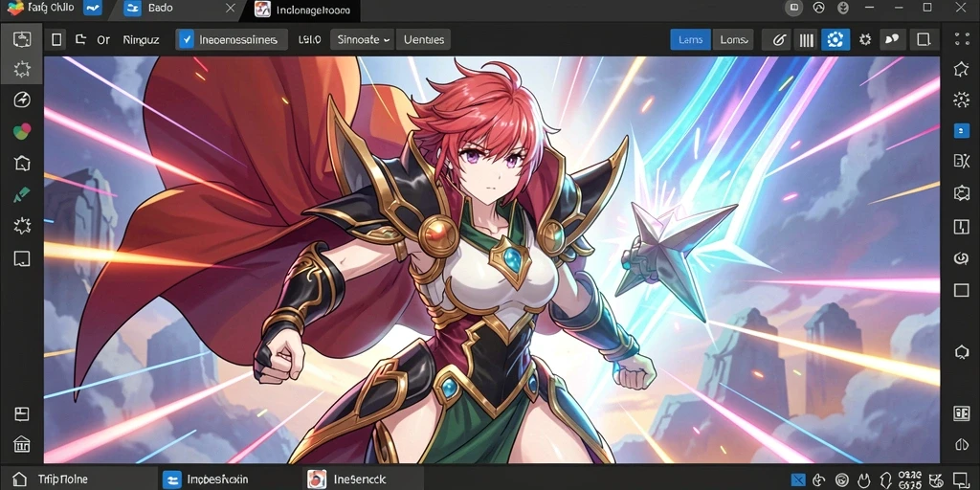
Task: Switch to the Inclonagetroom tab
Action: tap(303, 10)
